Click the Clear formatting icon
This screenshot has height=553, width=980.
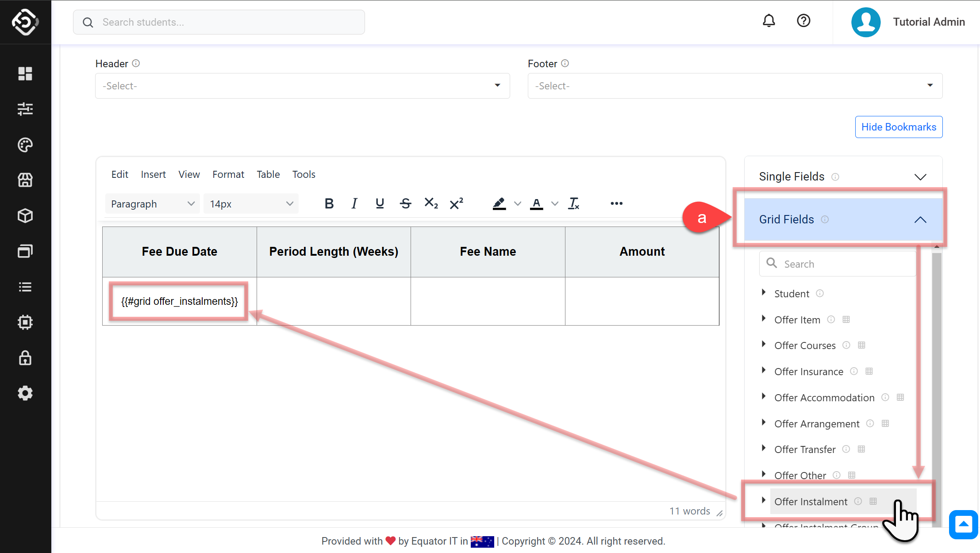(574, 204)
